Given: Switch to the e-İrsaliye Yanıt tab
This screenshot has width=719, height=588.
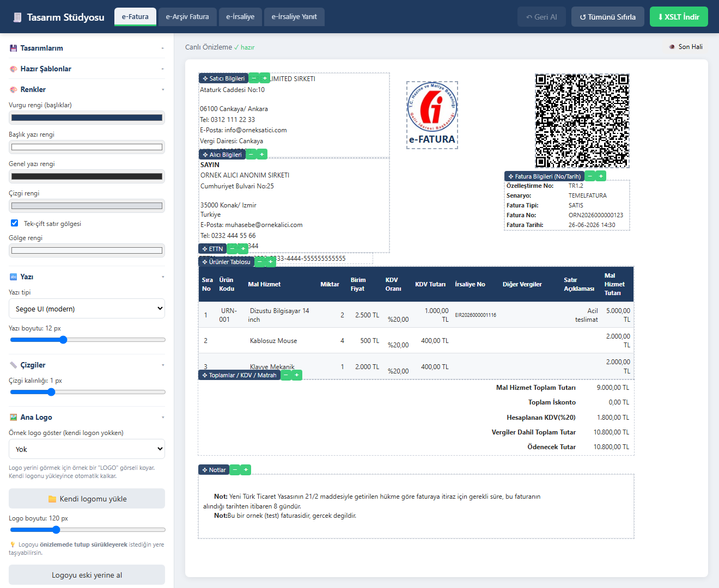Looking at the screenshot, I should [294, 17].
